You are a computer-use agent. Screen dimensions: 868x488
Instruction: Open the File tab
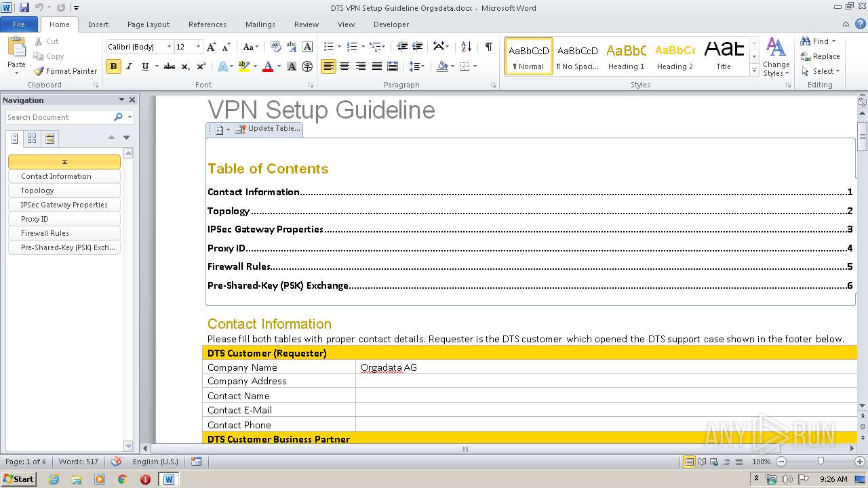(x=19, y=24)
